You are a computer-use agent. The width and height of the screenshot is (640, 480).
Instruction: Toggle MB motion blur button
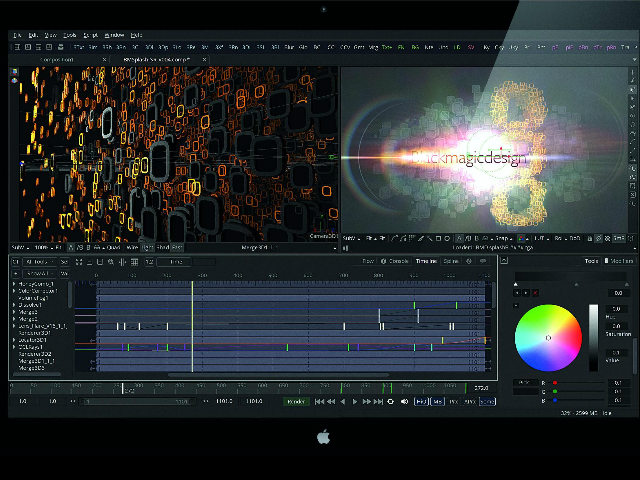point(437,402)
